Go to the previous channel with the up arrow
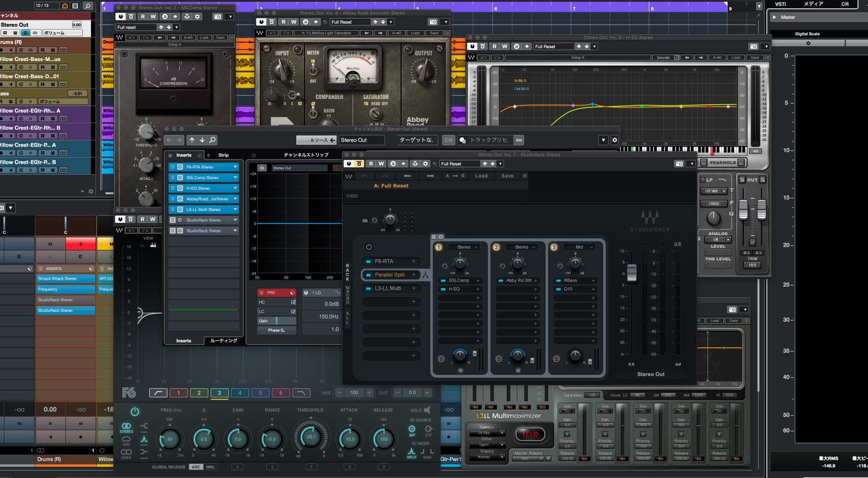 [x=192, y=140]
